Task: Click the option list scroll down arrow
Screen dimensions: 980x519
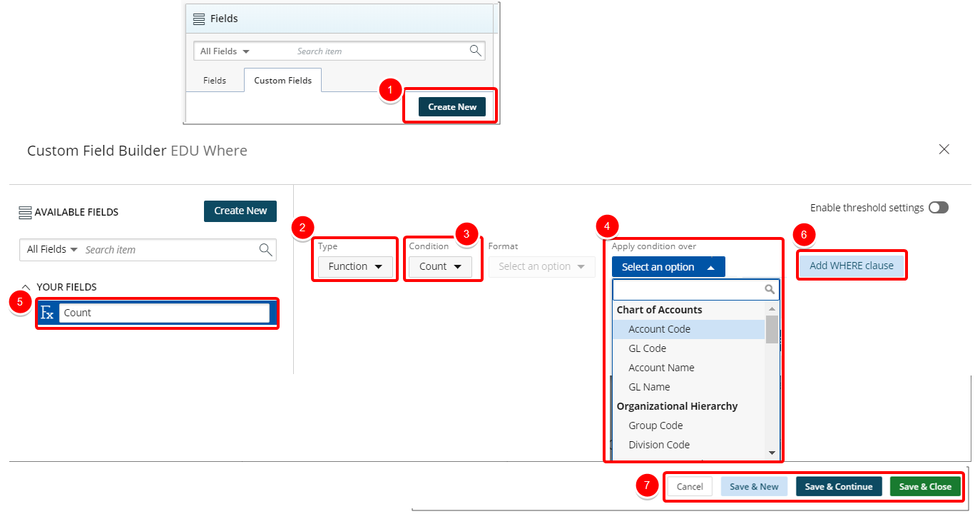Action: (772, 453)
